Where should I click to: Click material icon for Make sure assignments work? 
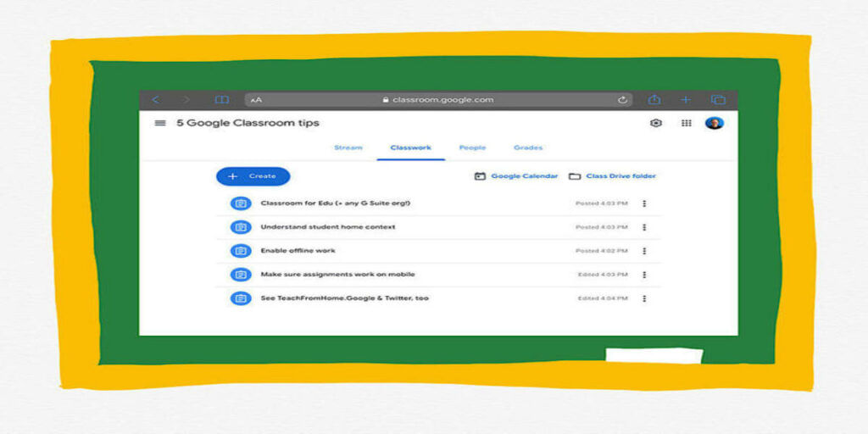(x=241, y=275)
